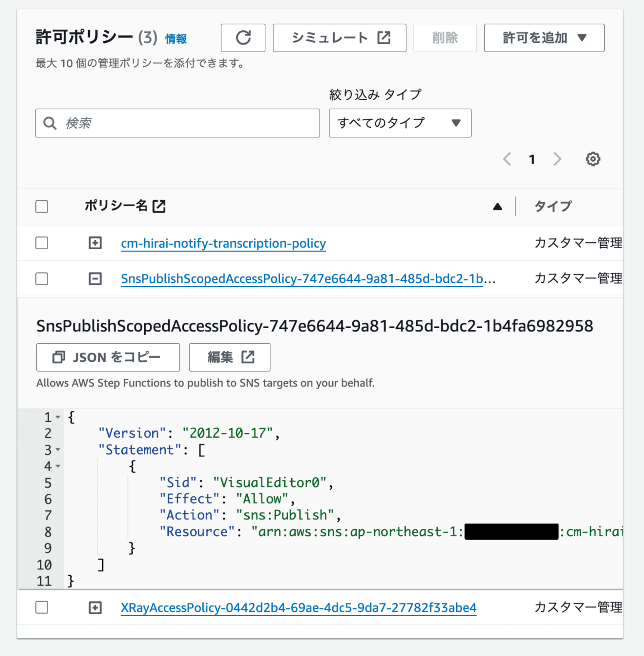The height and width of the screenshot is (656, 644).
Task: Collapse the SnsPublishScopedAccessPolicy row
Action: click(x=95, y=279)
